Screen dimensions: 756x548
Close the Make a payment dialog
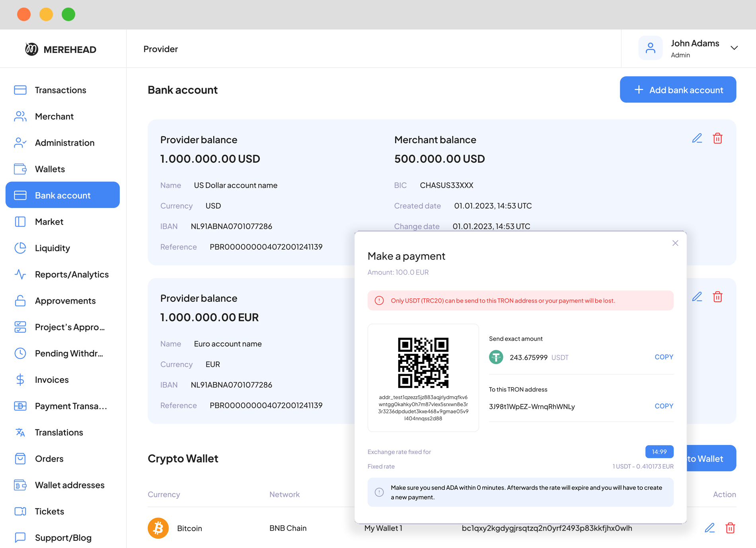675,243
